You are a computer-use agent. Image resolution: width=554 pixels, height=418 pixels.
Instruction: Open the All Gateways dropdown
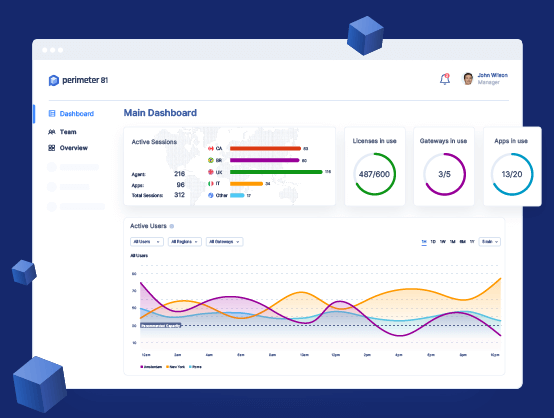pyautogui.click(x=224, y=242)
